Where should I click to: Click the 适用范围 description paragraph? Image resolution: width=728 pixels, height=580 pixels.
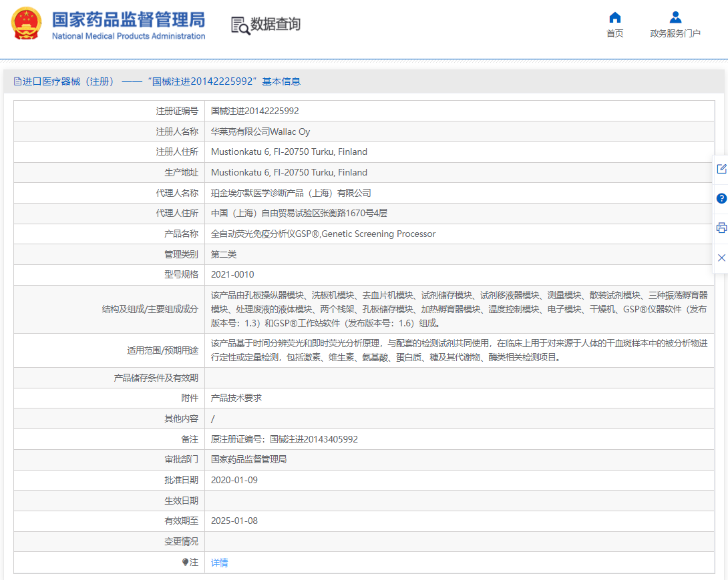tap(460, 350)
